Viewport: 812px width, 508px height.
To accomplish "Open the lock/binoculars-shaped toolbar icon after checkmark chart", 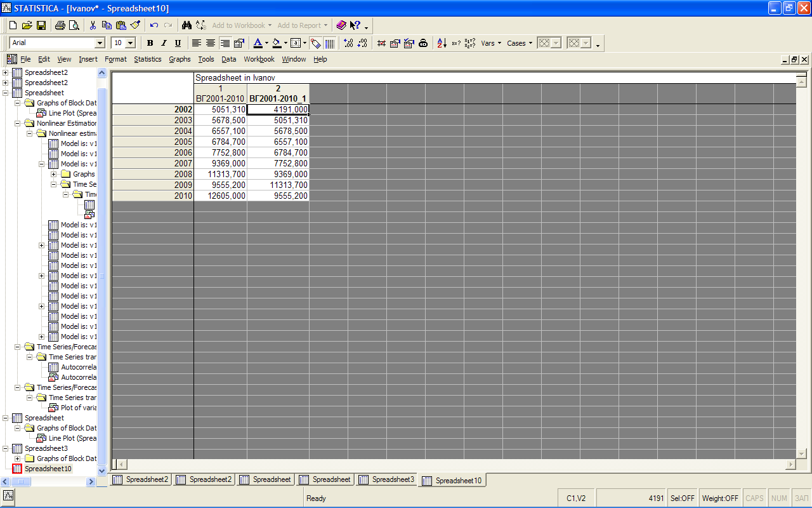I will [423, 43].
